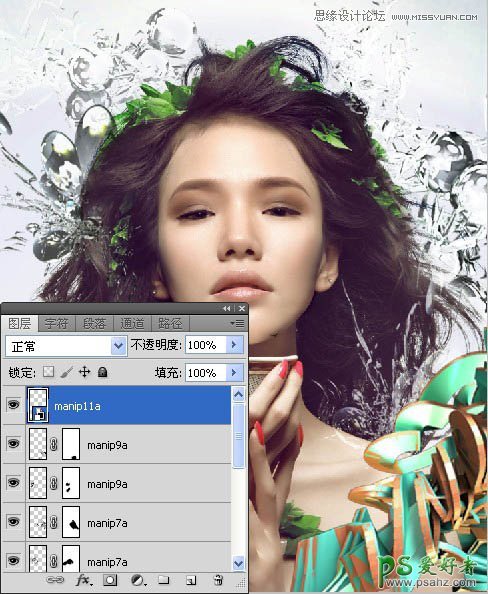Image resolution: width=488 pixels, height=594 pixels.
Task: Select the upper manip9a layer mask
Action: pyautogui.click(x=71, y=444)
